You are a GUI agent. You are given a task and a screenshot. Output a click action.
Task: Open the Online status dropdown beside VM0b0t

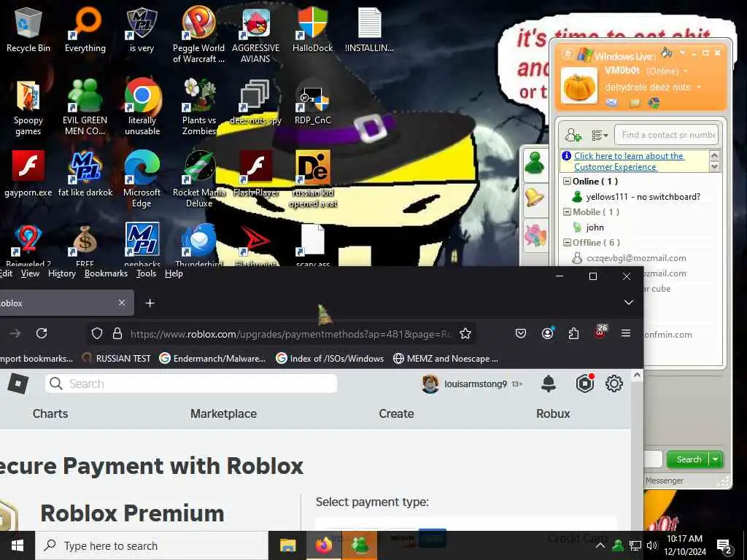point(686,71)
